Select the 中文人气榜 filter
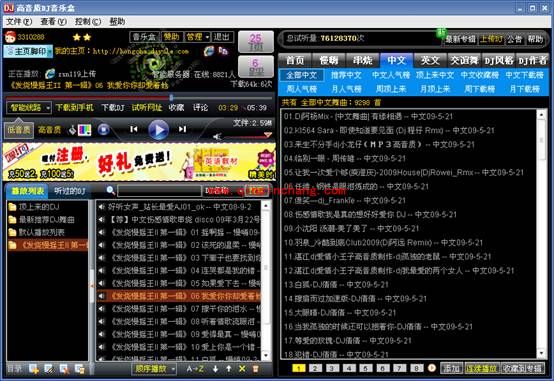 pyautogui.click(x=391, y=75)
